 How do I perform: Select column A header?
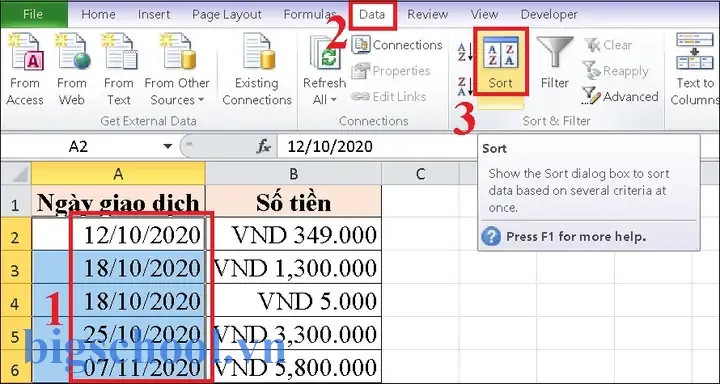[x=118, y=174]
